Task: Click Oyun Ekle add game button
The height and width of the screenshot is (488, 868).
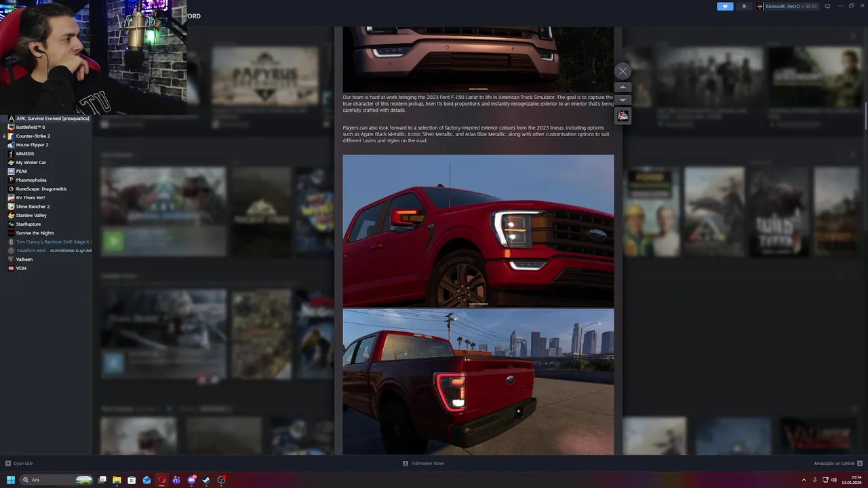Action: [x=19, y=464]
